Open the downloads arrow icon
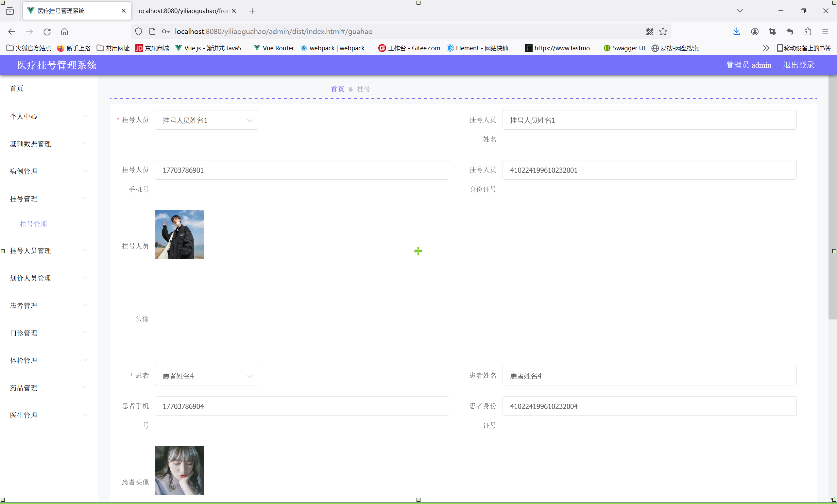Image resolution: width=837 pixels, height=504 pixels. coord(736,32)
